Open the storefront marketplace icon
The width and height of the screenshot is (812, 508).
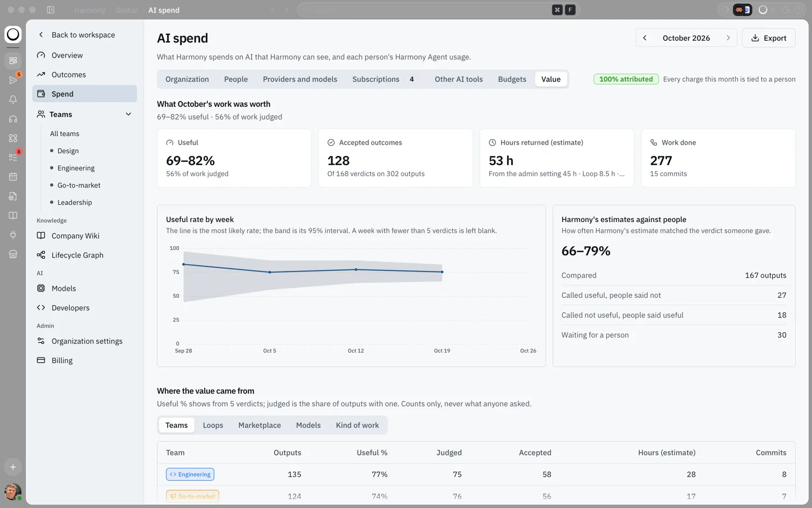click(x=13, y=254)
